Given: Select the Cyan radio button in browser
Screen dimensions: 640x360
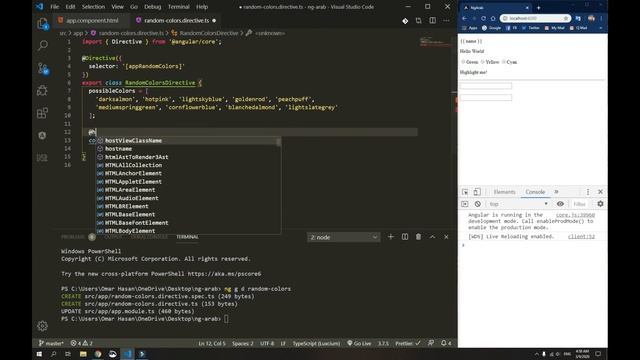Looking at the screenshot, I should [504, 62].
